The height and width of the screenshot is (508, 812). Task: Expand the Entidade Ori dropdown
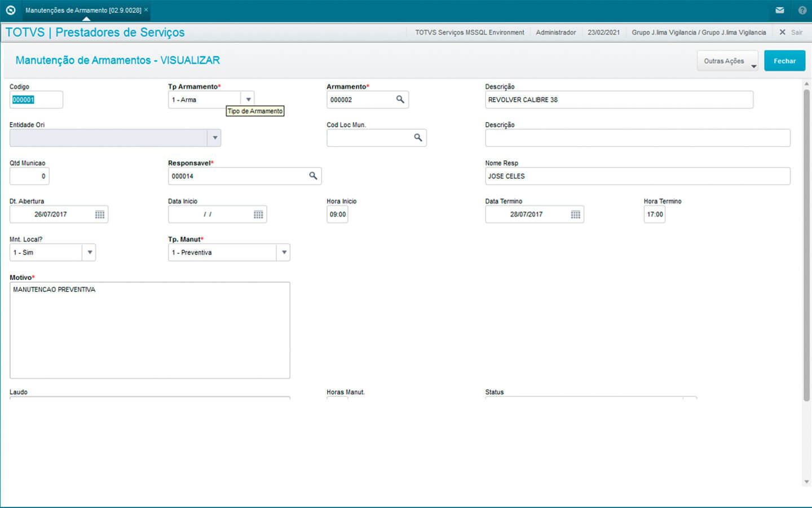[214, 138]
